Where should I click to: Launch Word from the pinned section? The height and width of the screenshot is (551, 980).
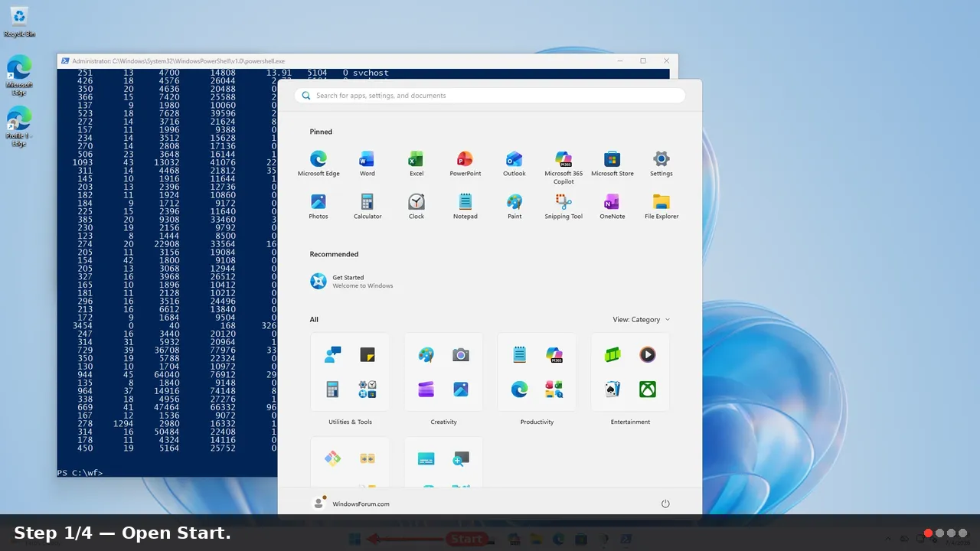pos(367,163)
